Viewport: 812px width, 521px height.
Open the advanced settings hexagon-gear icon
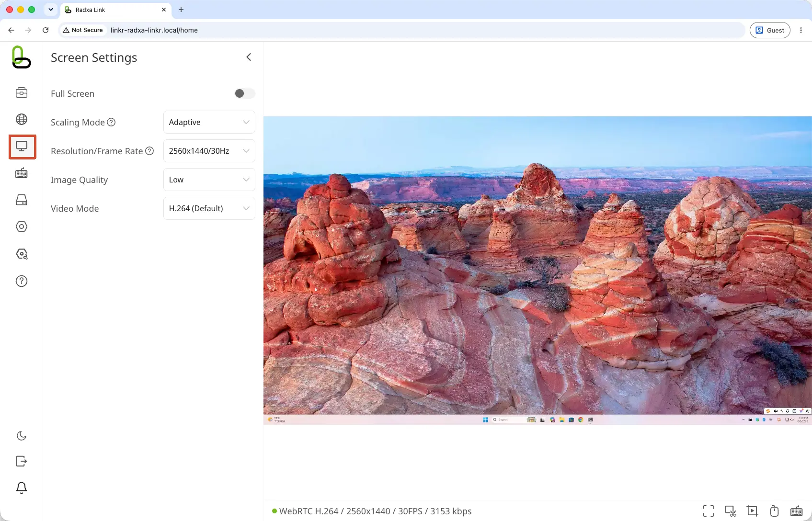[x=22, y=254]
